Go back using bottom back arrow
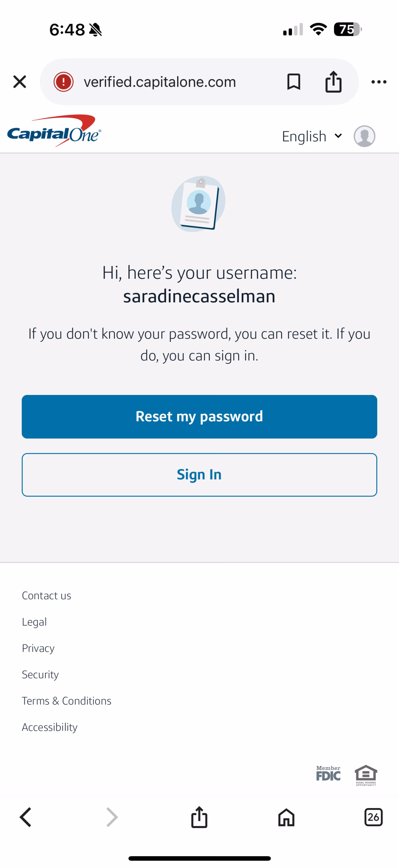Viewport: 399px width, 868px height. coord(26,817)
